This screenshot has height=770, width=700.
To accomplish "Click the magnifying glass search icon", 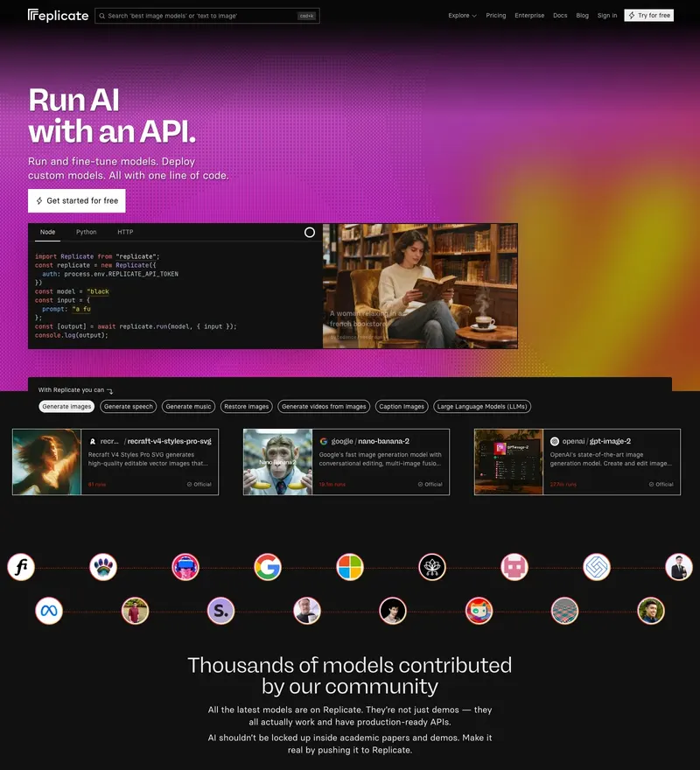I will [x=102, y=16].
